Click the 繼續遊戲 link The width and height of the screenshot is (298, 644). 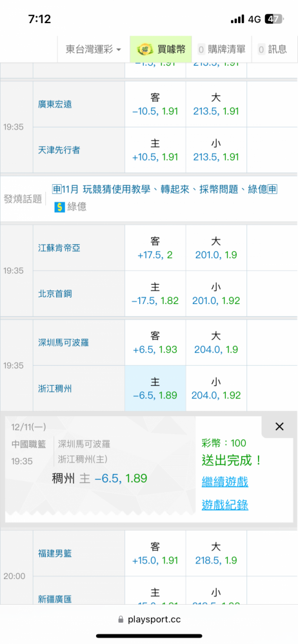pos(224,482)
